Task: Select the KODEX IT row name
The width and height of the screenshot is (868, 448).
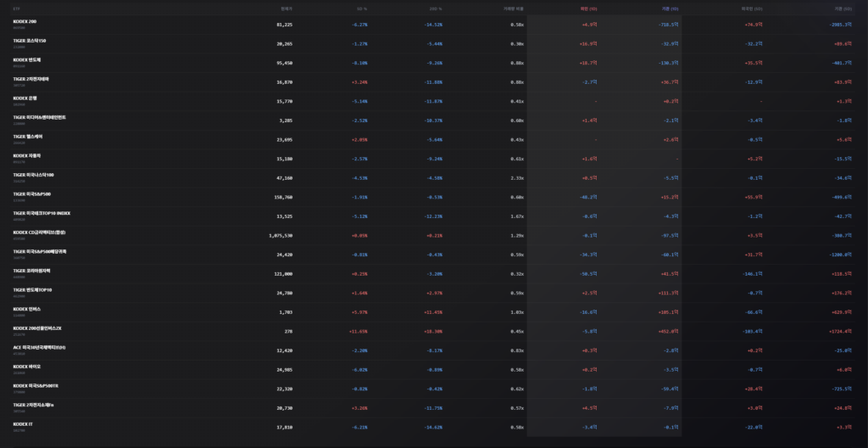Action: (x=22, y=423)
